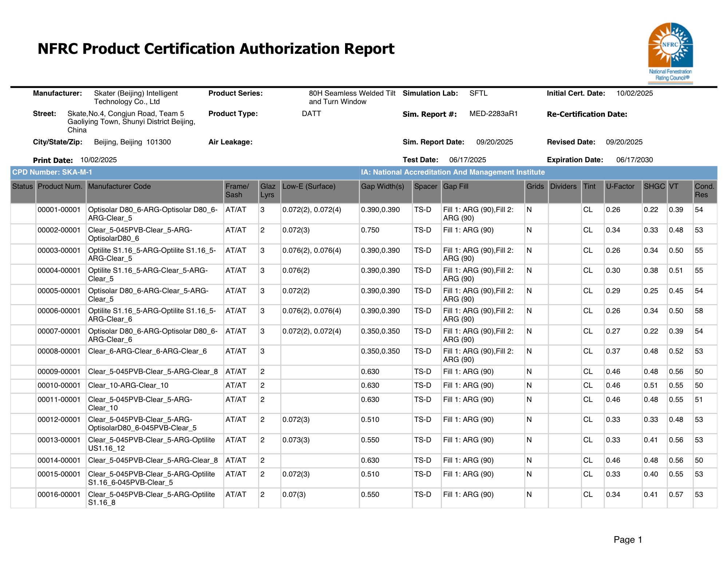Select the manufacturer name 'Skater (Beijing) Intelligent Technology Co., Ltd'
The width and height of the screenshot is (728, 562).
point(136,97)
